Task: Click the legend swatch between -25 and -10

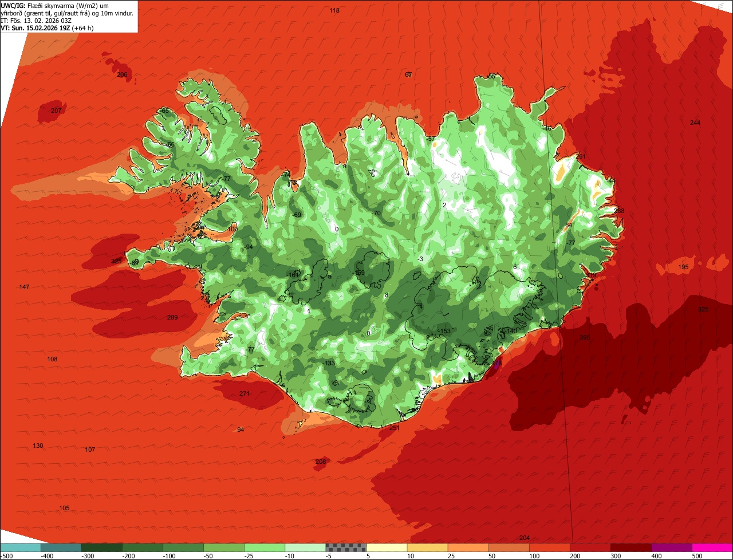Action: (265, 547)
